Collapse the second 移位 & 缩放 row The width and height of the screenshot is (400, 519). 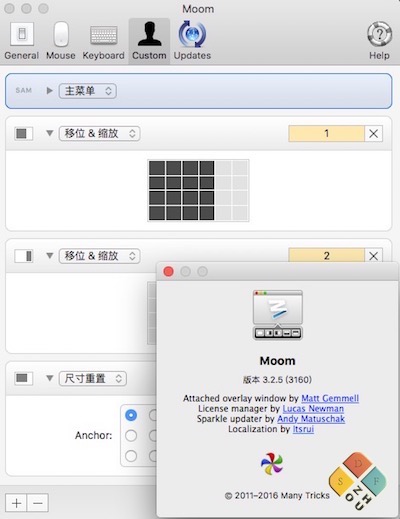pyautogui.click(x=49, y=256)
